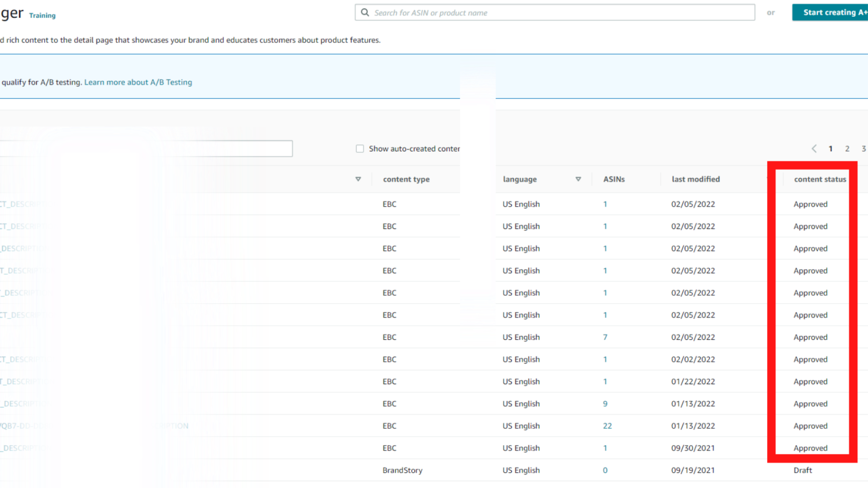Viewport: 868px width, 488px height.
Task: Click the content type column header
Action: 406,179
